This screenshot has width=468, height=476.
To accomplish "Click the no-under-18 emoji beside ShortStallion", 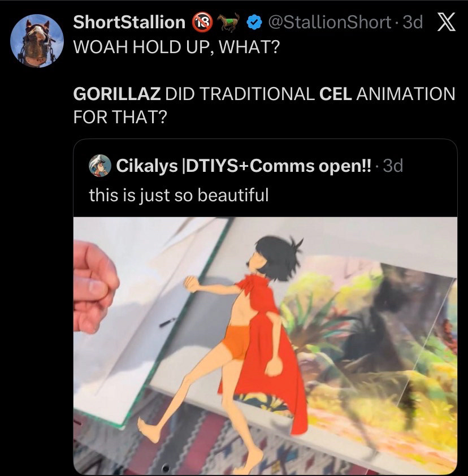I will (x=202, y=22).
